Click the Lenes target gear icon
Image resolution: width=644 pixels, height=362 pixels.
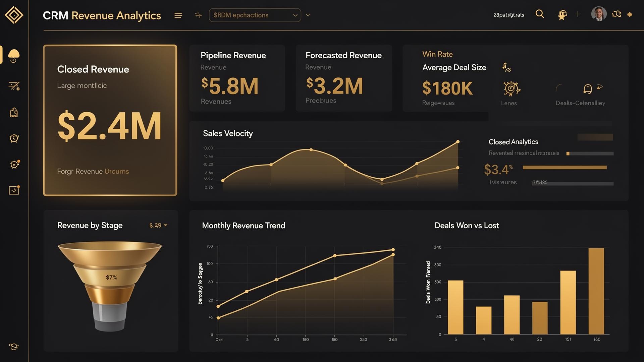pos(511,89)
